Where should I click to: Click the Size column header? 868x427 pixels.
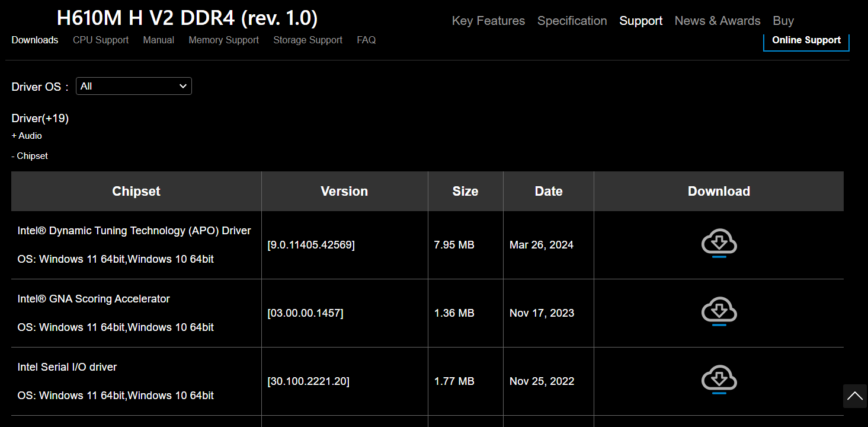point(465,191)
